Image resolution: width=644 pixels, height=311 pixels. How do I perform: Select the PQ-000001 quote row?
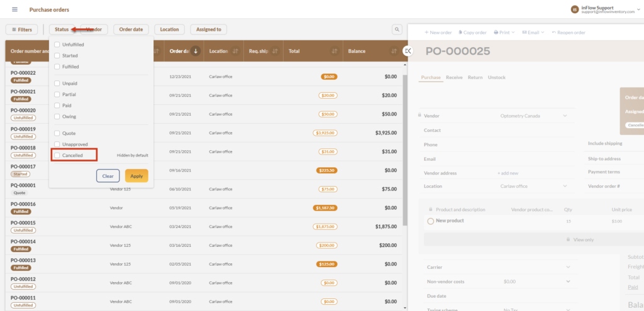pos(203,188)
